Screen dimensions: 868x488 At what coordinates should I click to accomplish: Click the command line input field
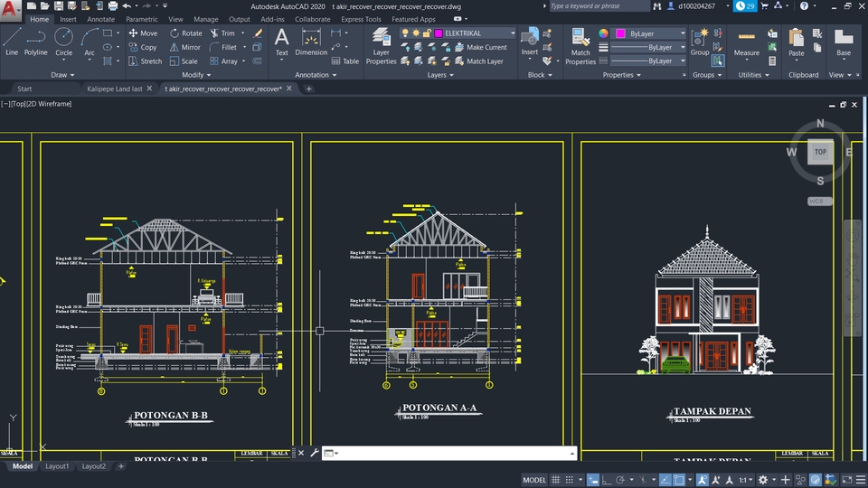coord(449,453)
